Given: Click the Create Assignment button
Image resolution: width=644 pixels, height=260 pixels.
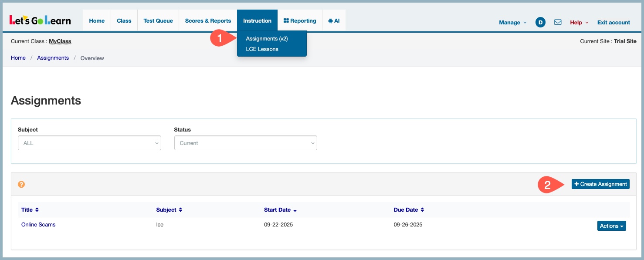Looking at the screenshot, I should 600,184.
